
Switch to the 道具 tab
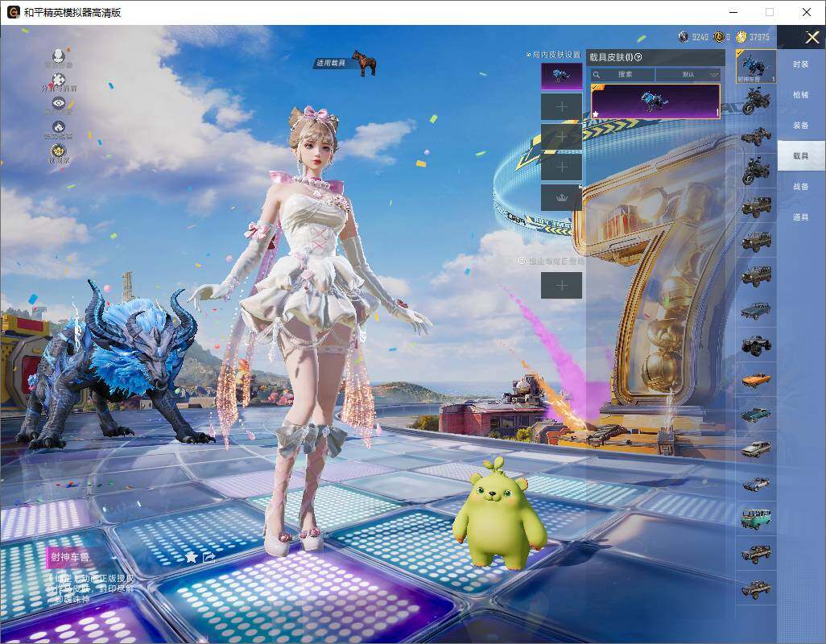[801, 217]
